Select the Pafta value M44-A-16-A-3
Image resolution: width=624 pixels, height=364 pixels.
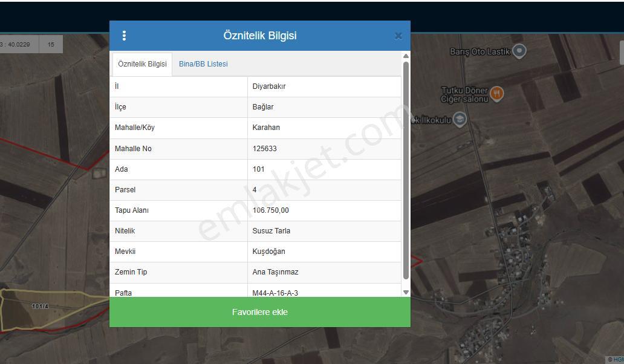click(x=324, y=291)
